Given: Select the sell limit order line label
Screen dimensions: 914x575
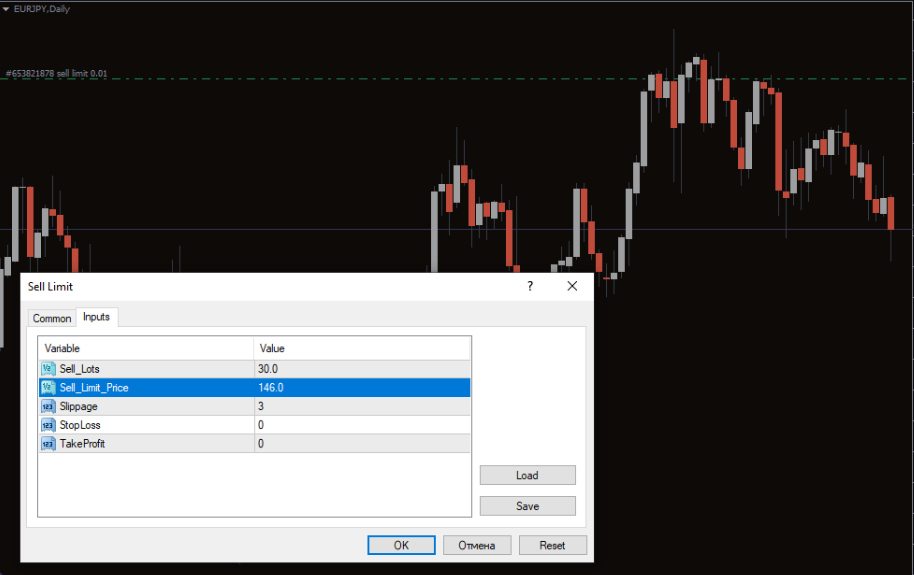Looking at the screenshot, I should (x=56, y=73).
